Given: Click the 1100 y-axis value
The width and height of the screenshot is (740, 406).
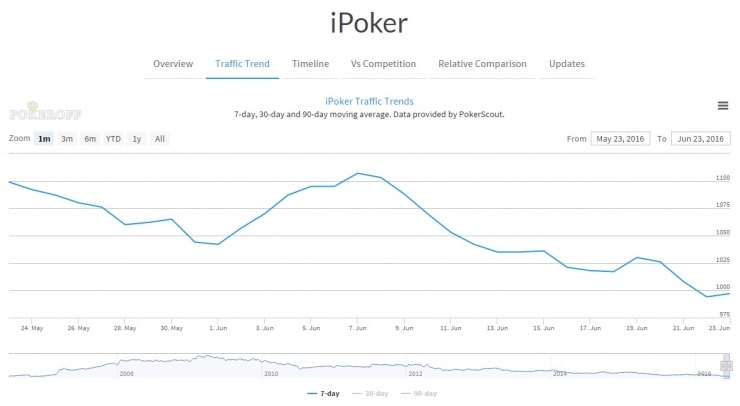Looking at the screenshot, I should click(723, 178).
